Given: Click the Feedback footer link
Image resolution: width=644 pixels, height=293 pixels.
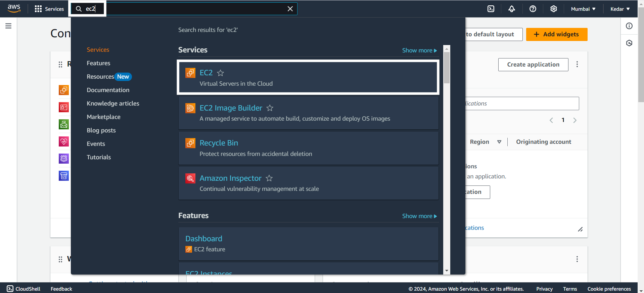Looking at the screenshot, I should [61, 289].
